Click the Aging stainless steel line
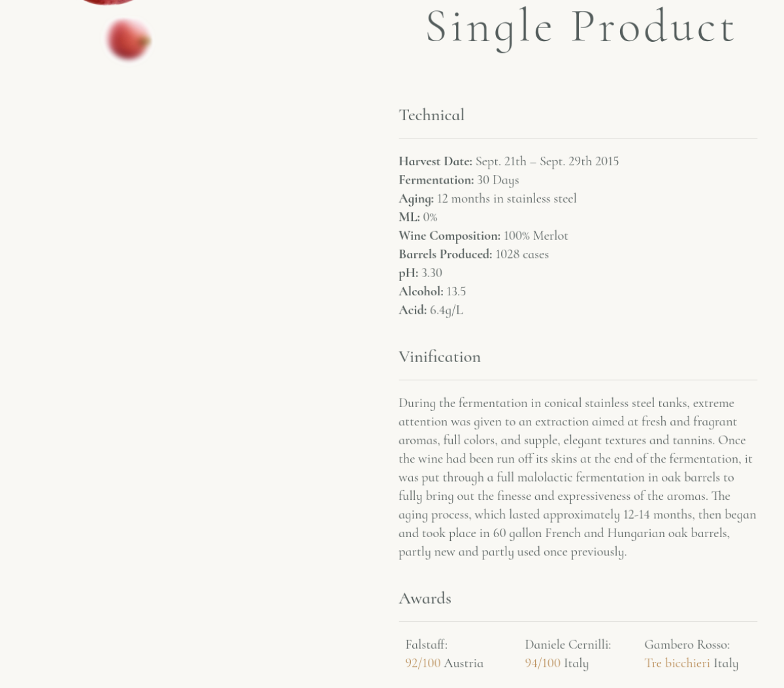The height and width of the screenshot is (688, 784). (487, 199)
